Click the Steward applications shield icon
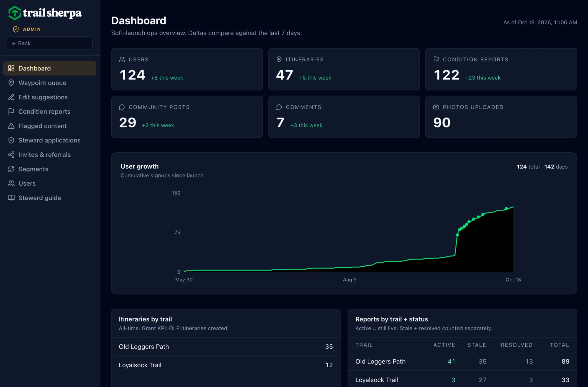The height and width of the screenshot is (387, 588). coord(11,140)
